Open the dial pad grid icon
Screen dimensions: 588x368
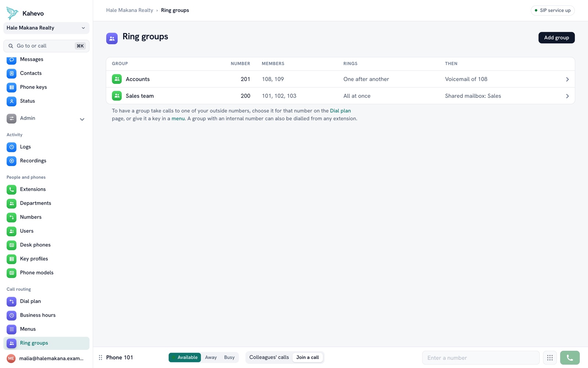[x=550, y=358]
